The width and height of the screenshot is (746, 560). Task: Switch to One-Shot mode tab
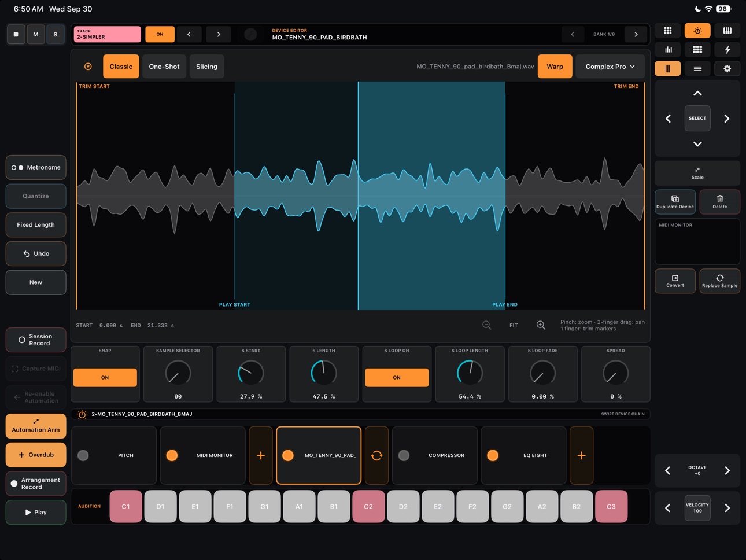(164, 67)
